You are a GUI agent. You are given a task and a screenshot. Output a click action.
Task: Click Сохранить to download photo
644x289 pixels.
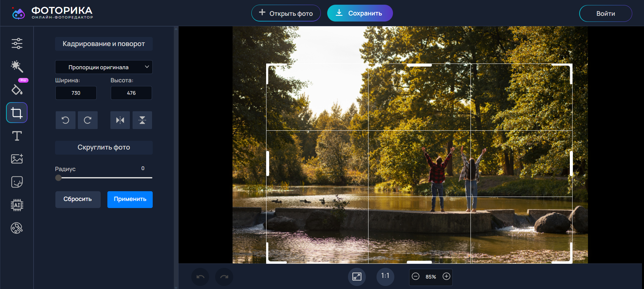click(x=360, y=13)
